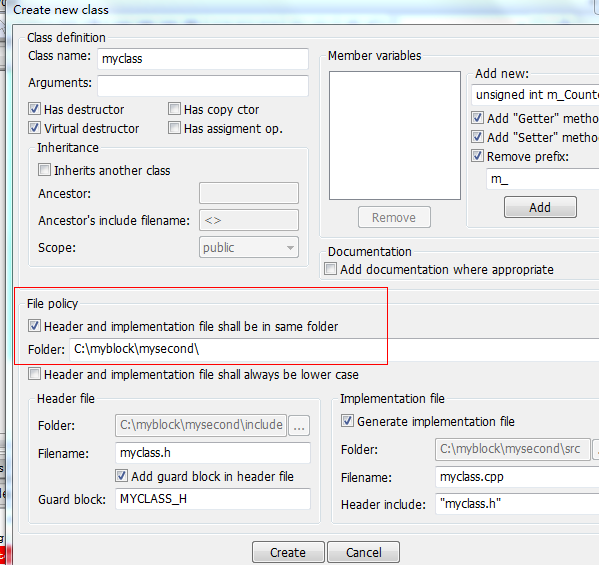Click the Ancestor text field
This screenshot has height=565, width=599.
pyautogui.click(x=249, y=193)
